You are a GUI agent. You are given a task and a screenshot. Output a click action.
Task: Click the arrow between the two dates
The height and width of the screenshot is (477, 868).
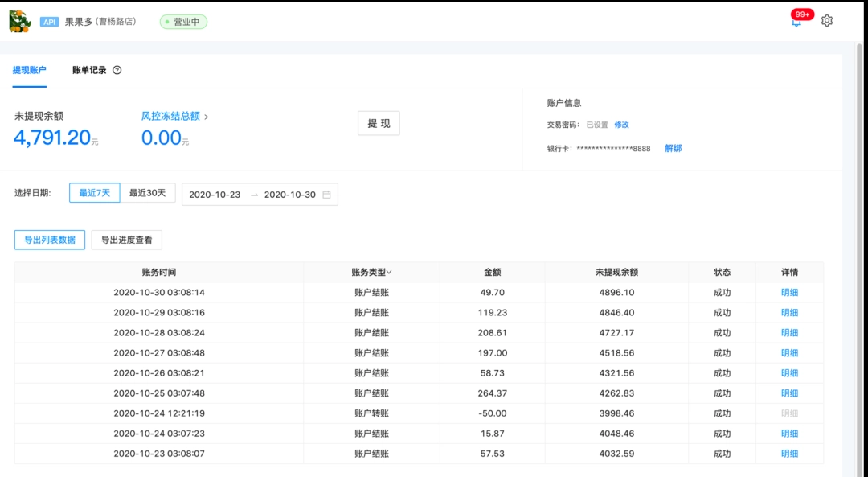pos(256,194)
